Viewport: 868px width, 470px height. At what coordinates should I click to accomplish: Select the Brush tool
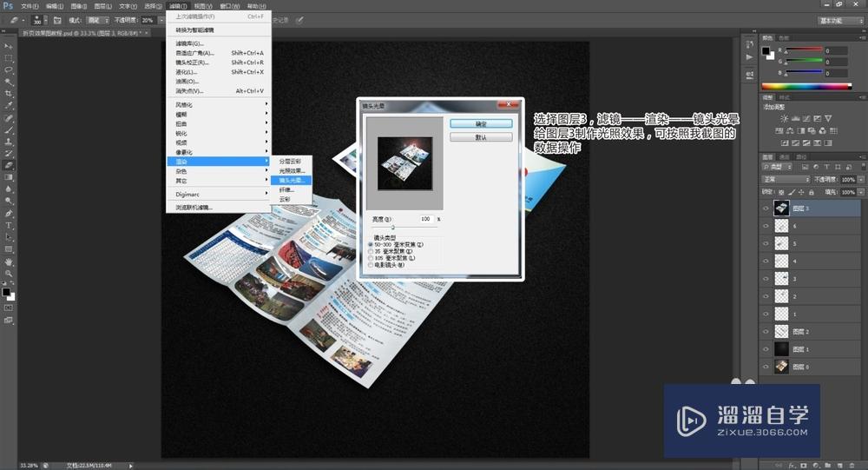(9, 129)
